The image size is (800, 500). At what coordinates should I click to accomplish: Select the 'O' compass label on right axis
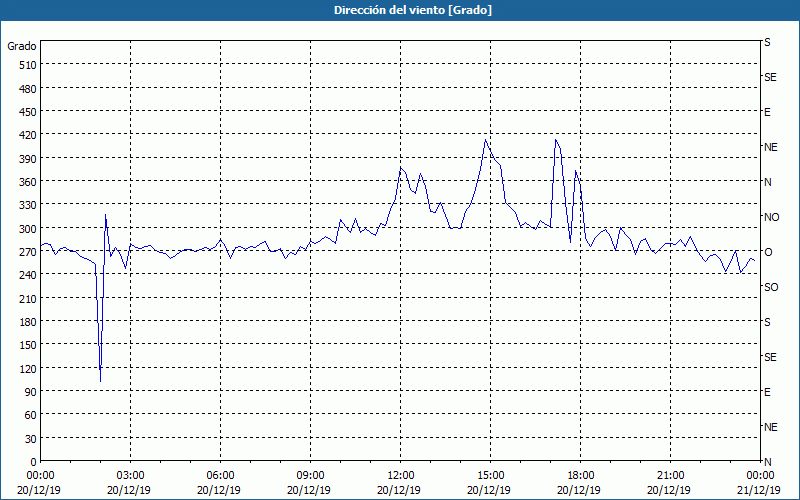767,252
